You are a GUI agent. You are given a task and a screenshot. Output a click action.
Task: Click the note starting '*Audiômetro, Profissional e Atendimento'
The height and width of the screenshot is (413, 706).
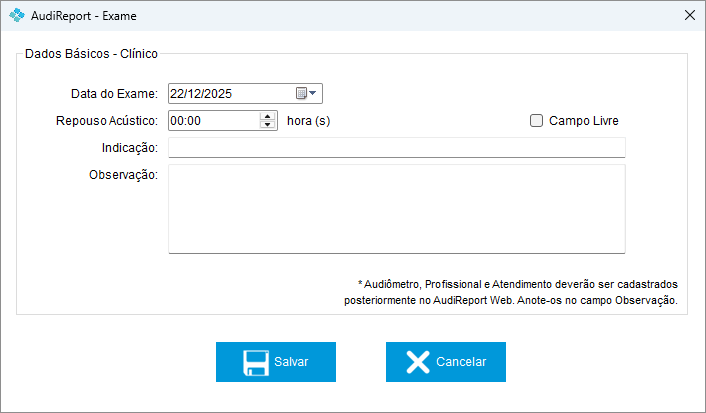[x=511, y=292]
